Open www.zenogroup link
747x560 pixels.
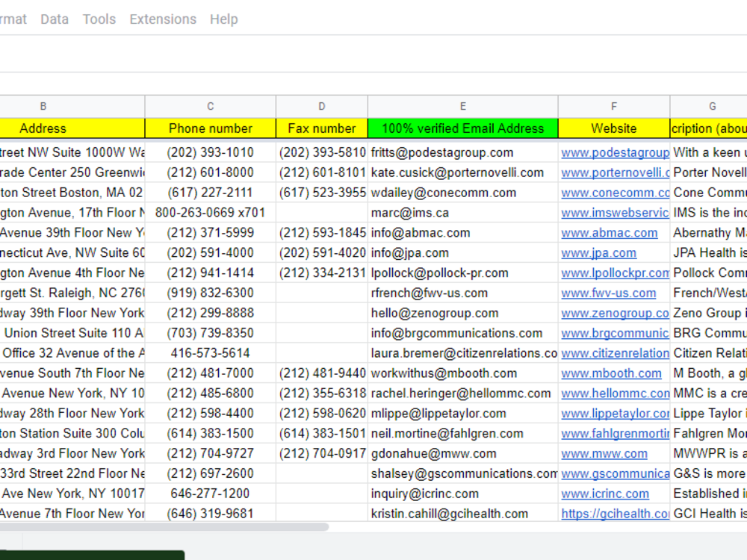pos(615,314)
